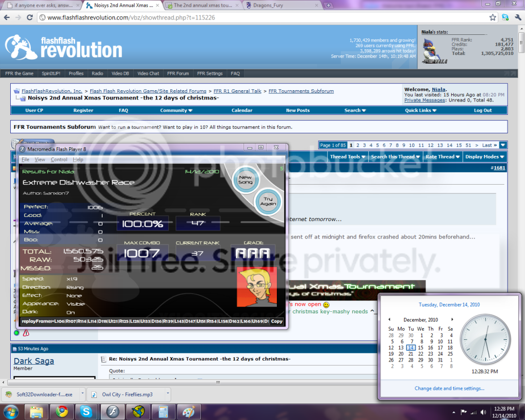Image resolution: width=525 pixels, height=420 pixels.
Task: Open the Rate Thread dropdown
Action: 442,157
